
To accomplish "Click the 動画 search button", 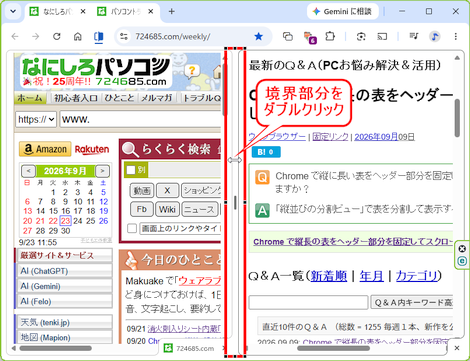I will [x=142, y=191].
